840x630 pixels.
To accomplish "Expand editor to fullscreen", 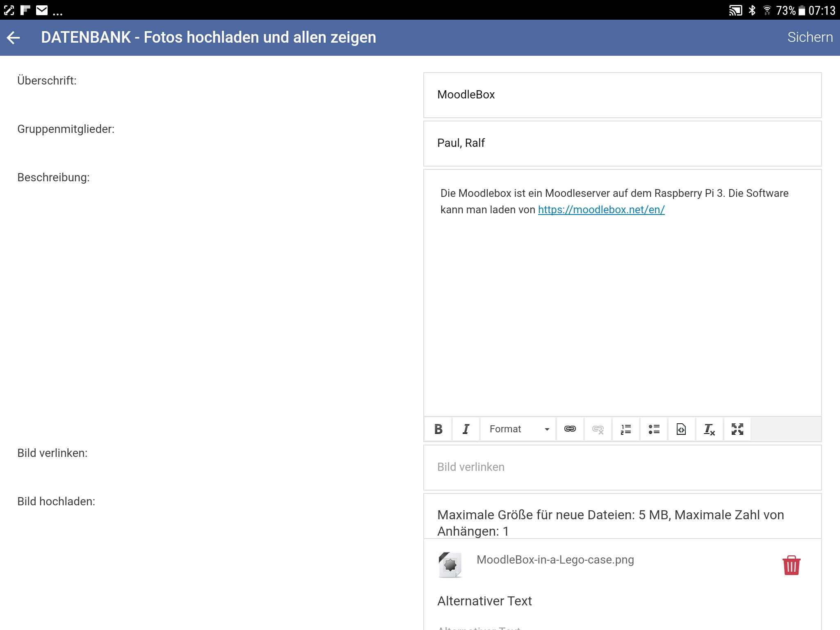I will [x=737, y=429].
